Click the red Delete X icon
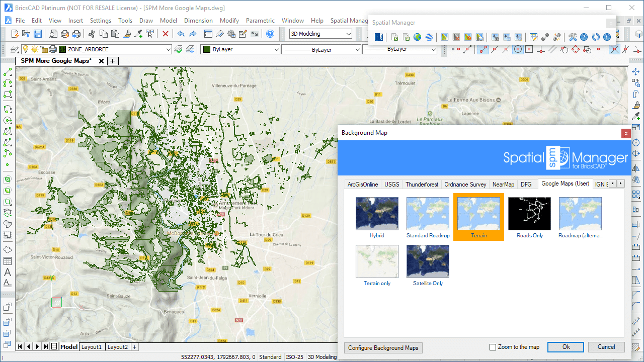Image resolution: width=644 pixels, height=362 pixels. coord(166,34)
